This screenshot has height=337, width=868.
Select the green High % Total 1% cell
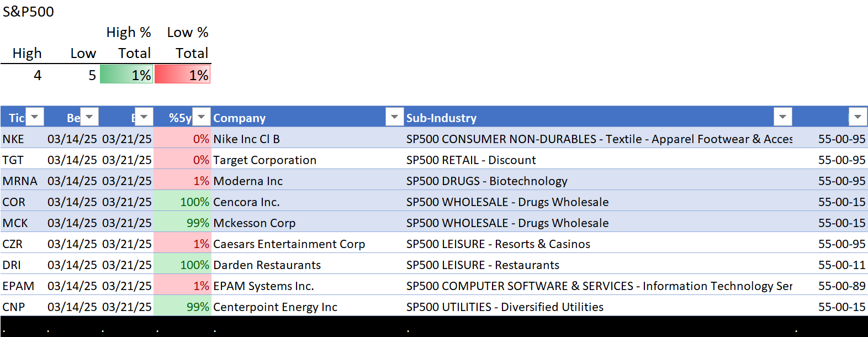126,75
